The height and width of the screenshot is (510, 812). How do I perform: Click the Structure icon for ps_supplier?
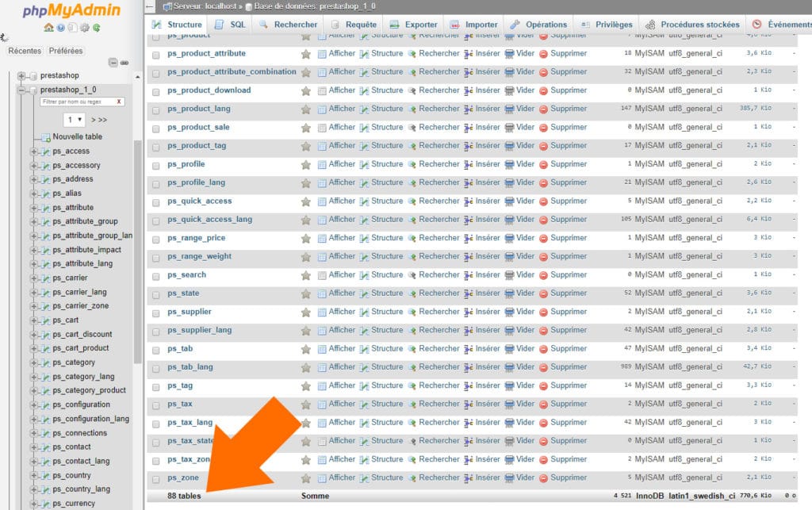tap(365, 313)
